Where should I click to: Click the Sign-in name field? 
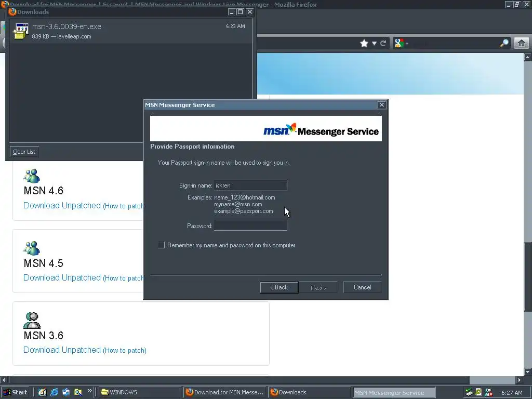click(x=250, y=185)
